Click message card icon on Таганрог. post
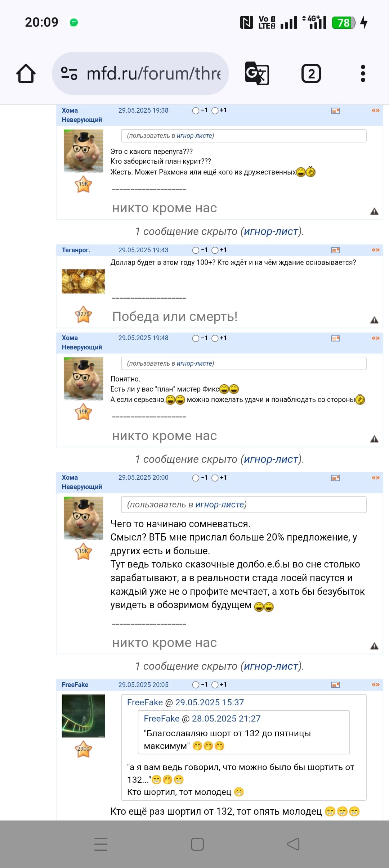The width and height of the screenshot is (389, 868). 335,250
